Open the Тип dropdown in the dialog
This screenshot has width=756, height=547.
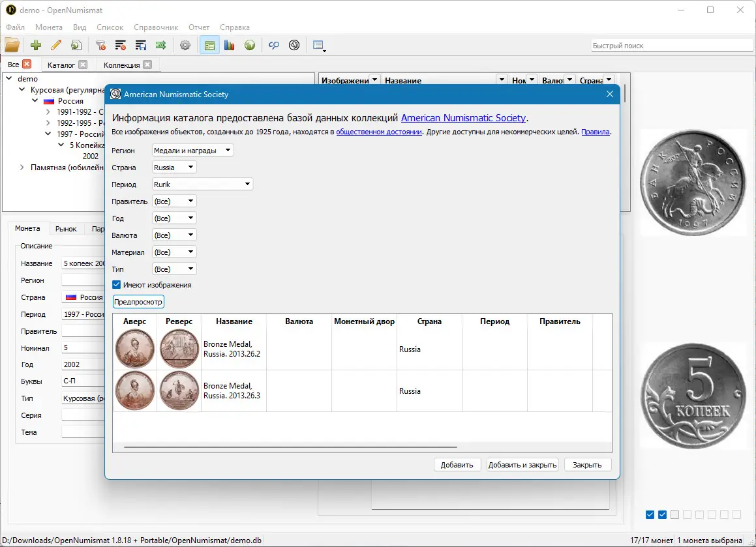click(174, 269)
